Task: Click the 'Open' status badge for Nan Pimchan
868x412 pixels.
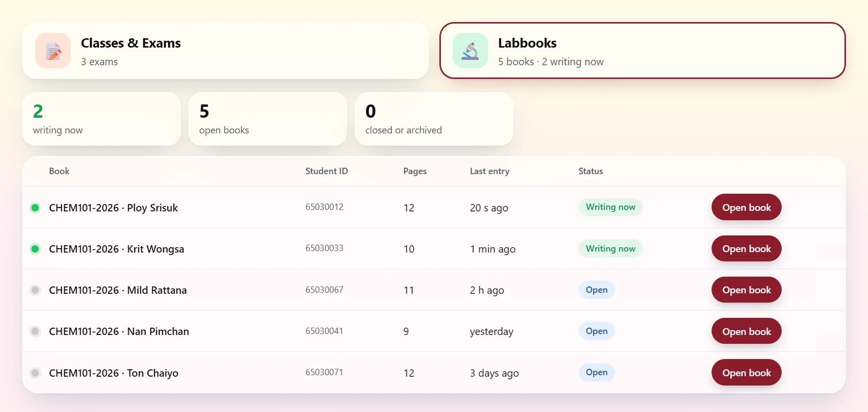Action: point(597,331)
